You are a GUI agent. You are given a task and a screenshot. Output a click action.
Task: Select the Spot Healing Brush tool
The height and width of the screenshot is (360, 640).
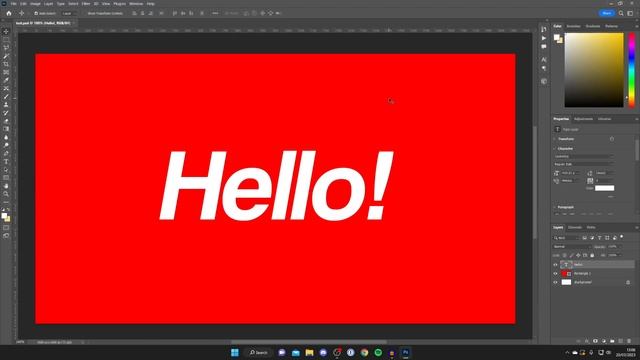tap(6, 89)
